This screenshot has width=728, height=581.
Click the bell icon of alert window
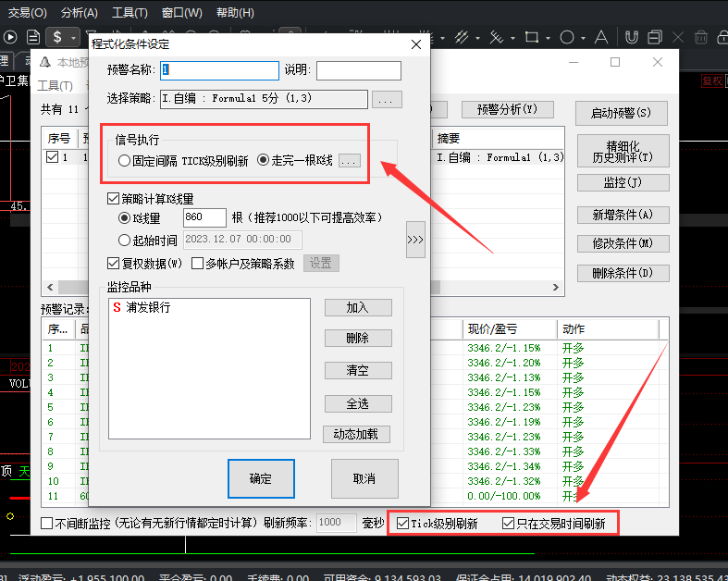(x=45, y=62)
